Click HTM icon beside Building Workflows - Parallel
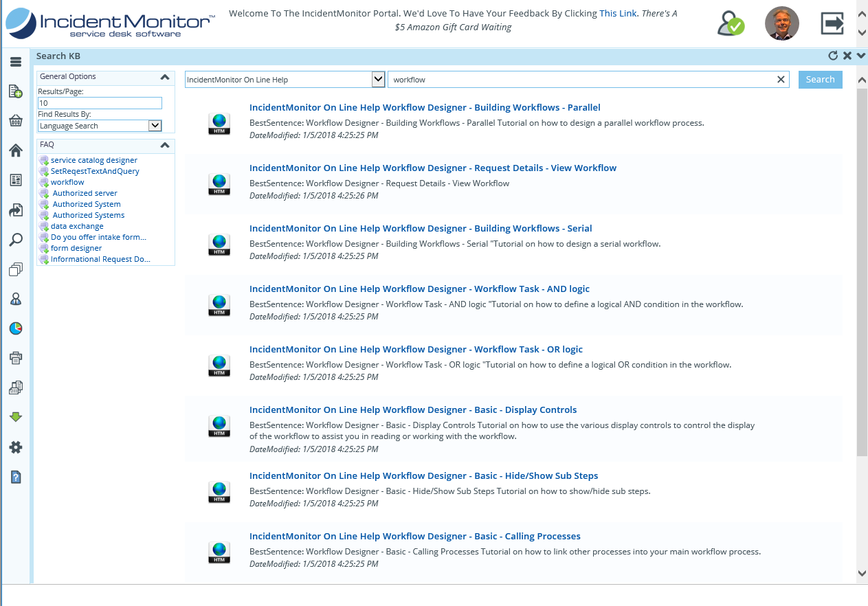This screenshot has width=868, height=606. (219, 124)
